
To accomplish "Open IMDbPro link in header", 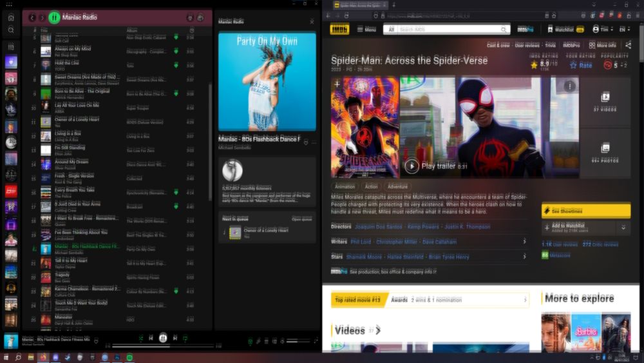I will pos(526,30).
